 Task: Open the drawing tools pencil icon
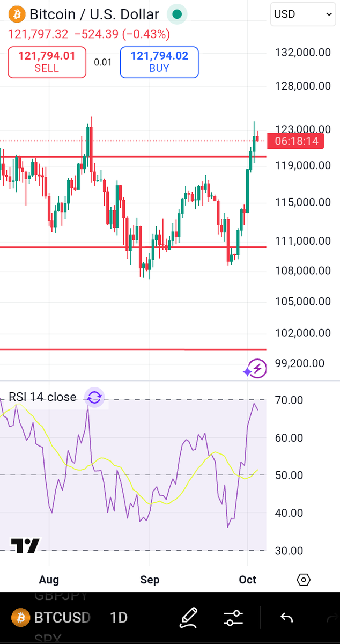(x=189, y=617)
